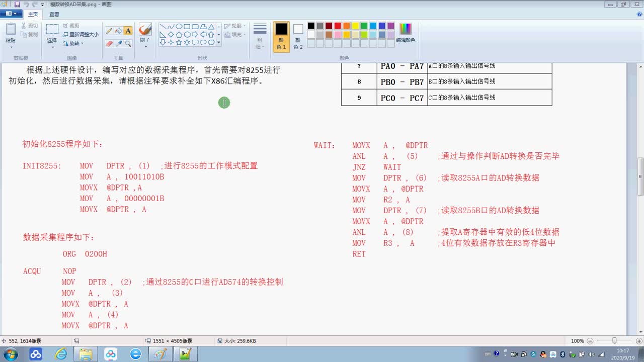This screenshot has height=362, width=644.
Task: Select the Eraser tool
Action: 109,43
